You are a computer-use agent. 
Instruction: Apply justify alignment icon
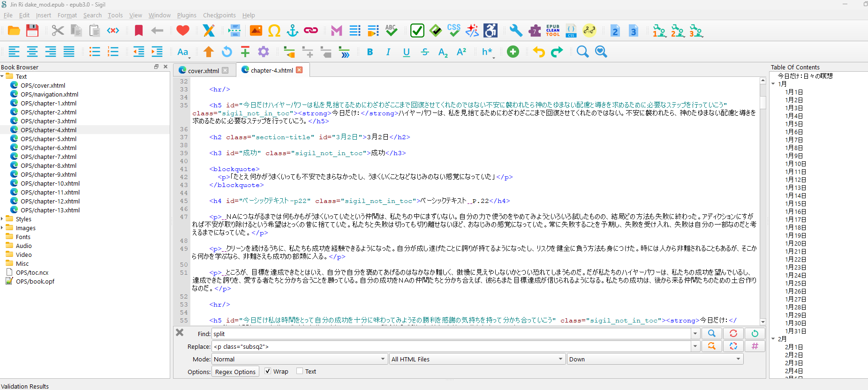tap(69, 52)
